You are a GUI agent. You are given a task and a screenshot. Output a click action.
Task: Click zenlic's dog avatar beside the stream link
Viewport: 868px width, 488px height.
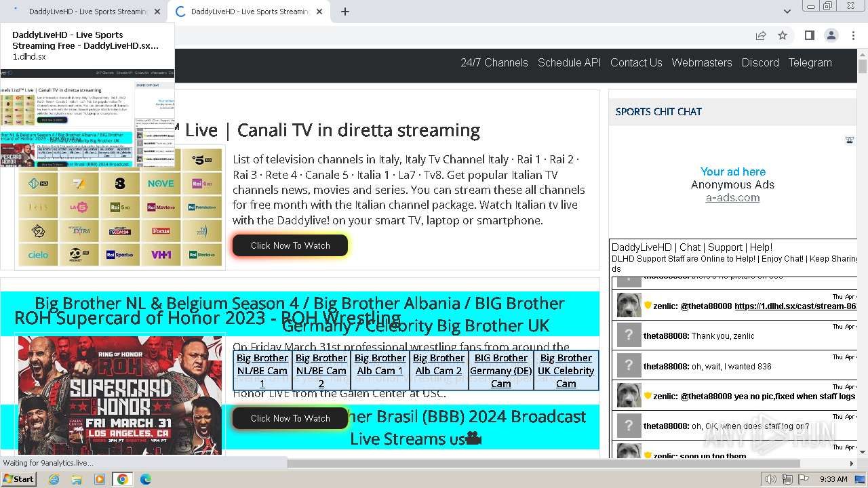[629, 305]
